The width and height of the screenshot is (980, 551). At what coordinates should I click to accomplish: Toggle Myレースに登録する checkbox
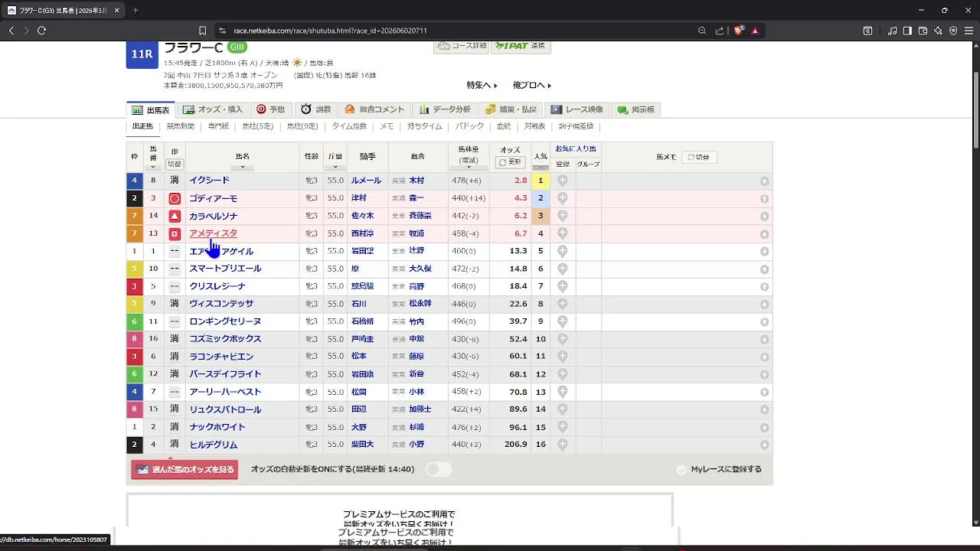[x=681, y=470]
